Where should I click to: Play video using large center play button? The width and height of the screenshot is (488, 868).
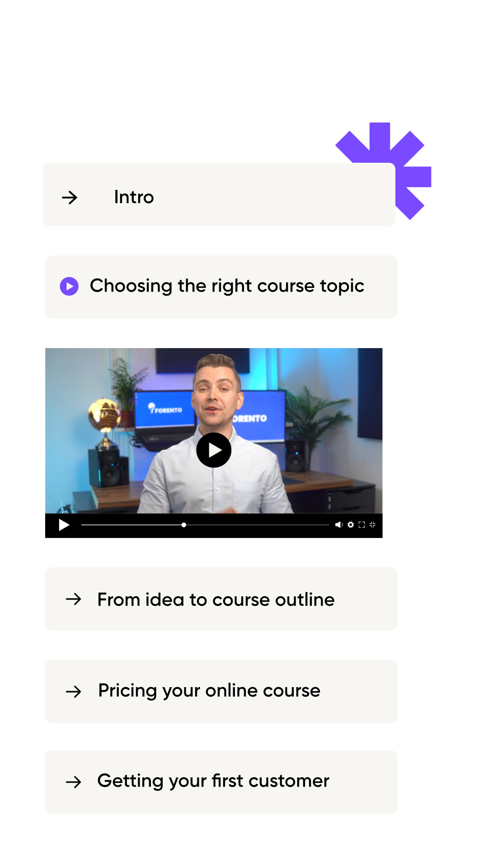point(214,450)
